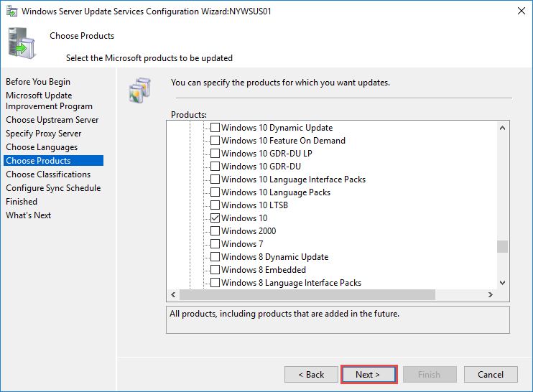Enable Windows 10 LTSB checkbox

click(215, 205)
